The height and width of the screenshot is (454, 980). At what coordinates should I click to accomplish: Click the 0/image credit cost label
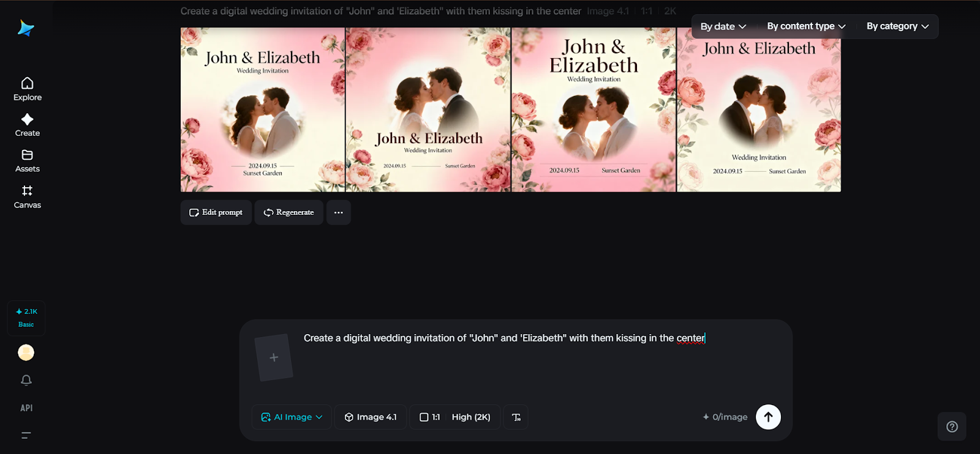point(725,417)
